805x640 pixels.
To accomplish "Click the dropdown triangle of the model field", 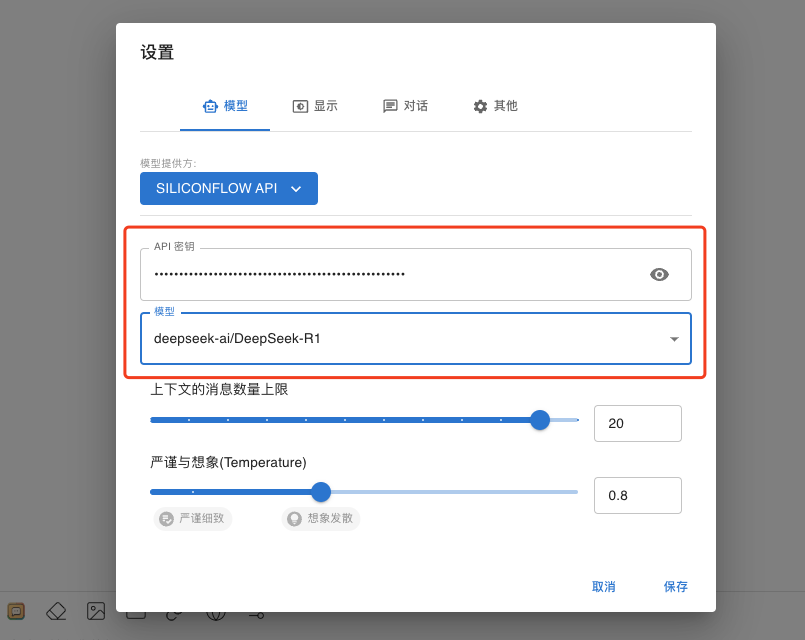I will point(674,339).
